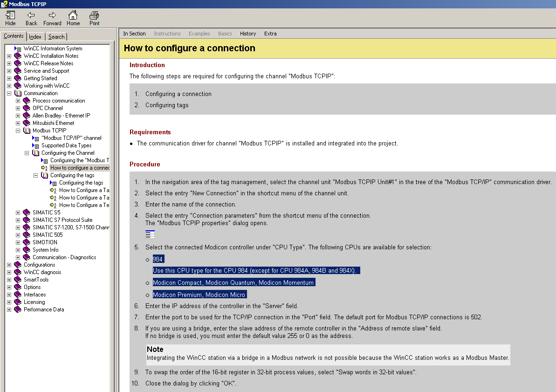
Task: Click the WinCC Information System page icon
Action: coord(18,48)
